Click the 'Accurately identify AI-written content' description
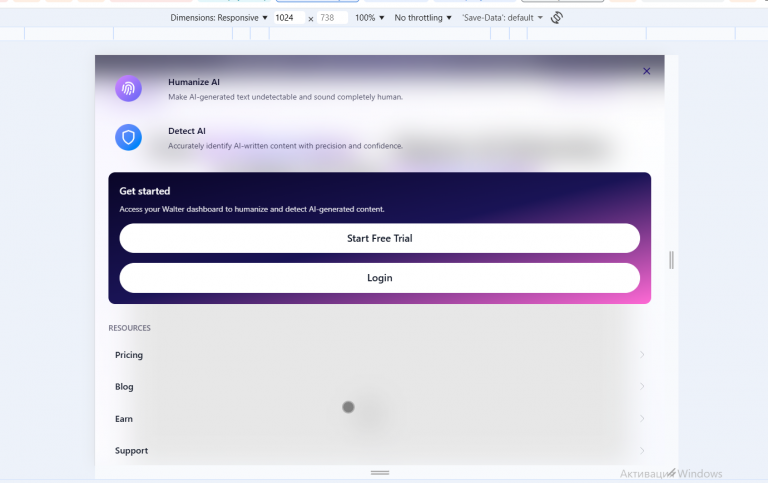Viewport: 768px width, 483px height. 286,146
